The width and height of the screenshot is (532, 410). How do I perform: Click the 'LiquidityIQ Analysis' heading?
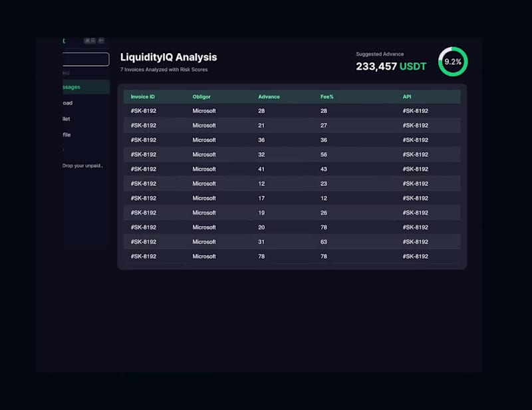click(169, 57)
